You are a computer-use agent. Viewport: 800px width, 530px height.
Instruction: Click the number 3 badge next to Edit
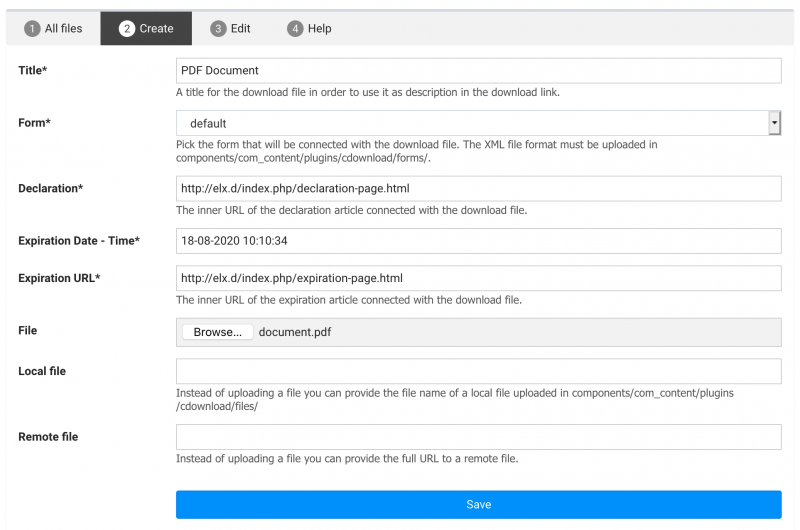218,29
